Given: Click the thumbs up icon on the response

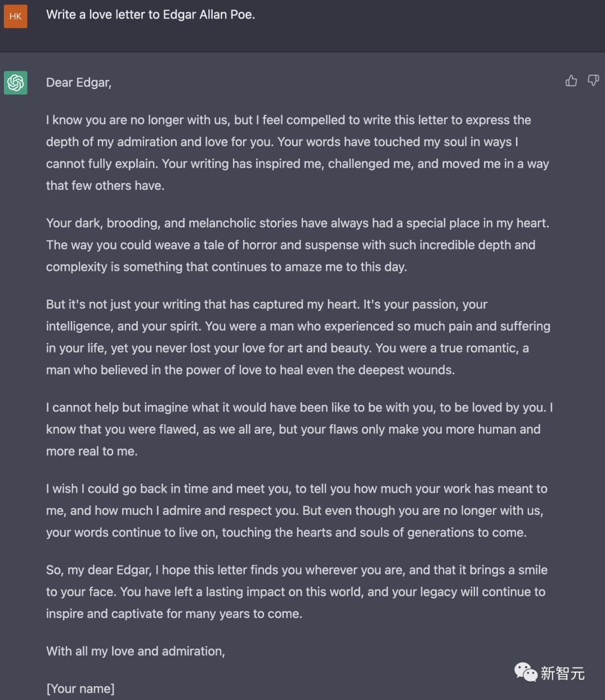Looking at the screenshot, I should click(x=571, y=81).
